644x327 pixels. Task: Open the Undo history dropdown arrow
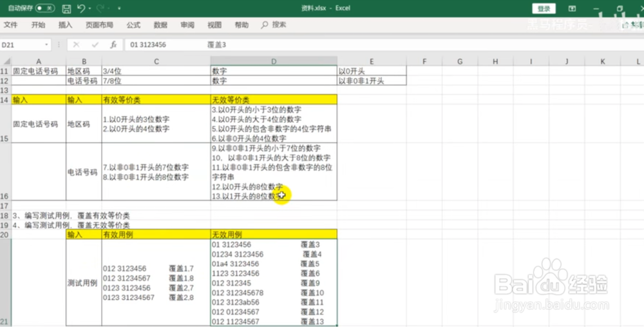pos(90,8)
